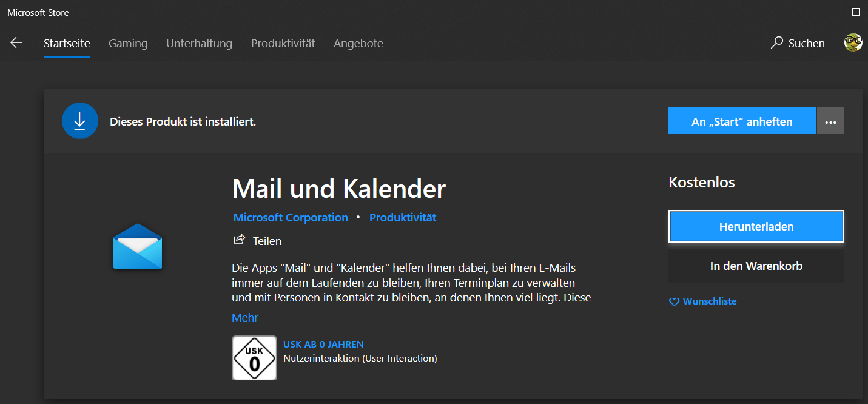Viewport: 868px width, 404px height.
Task: Open the three-dots more options menu
Action: tap(830, 121)
